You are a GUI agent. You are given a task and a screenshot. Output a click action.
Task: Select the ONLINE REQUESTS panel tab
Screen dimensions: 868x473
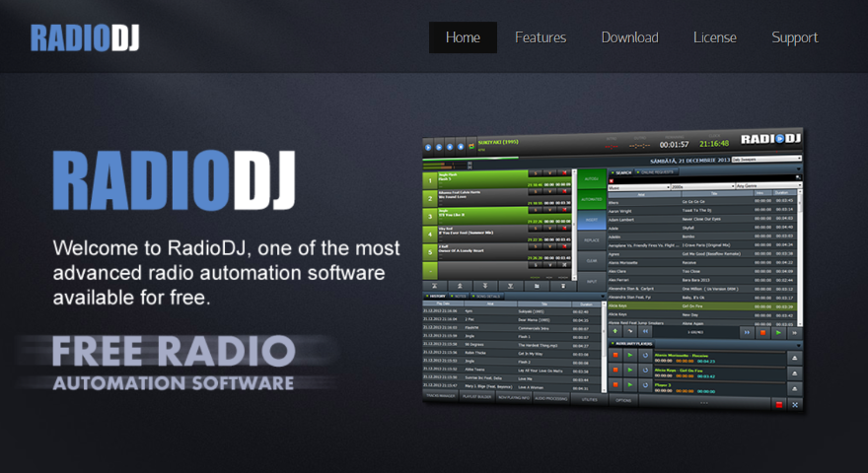pyautogui.click(x=657, y=172)
